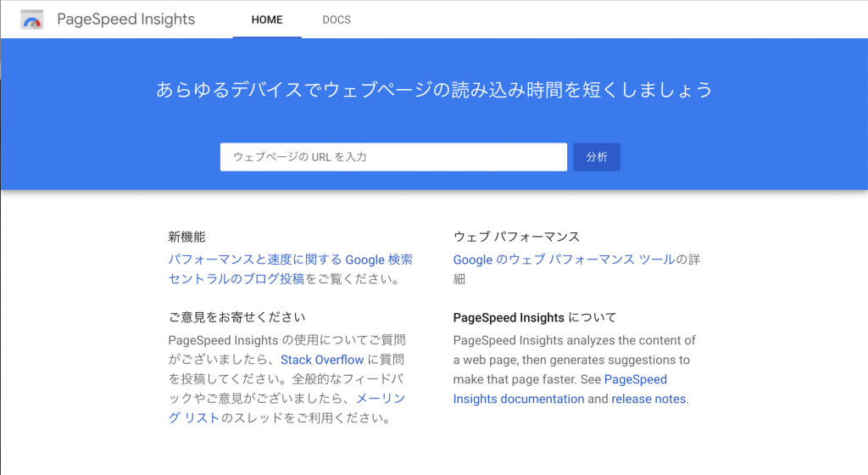The height and width of the screenshot is (475, 868).
Task: Open the メーリング リスト link
Action: pyautogui.click(x=381, y=399)
